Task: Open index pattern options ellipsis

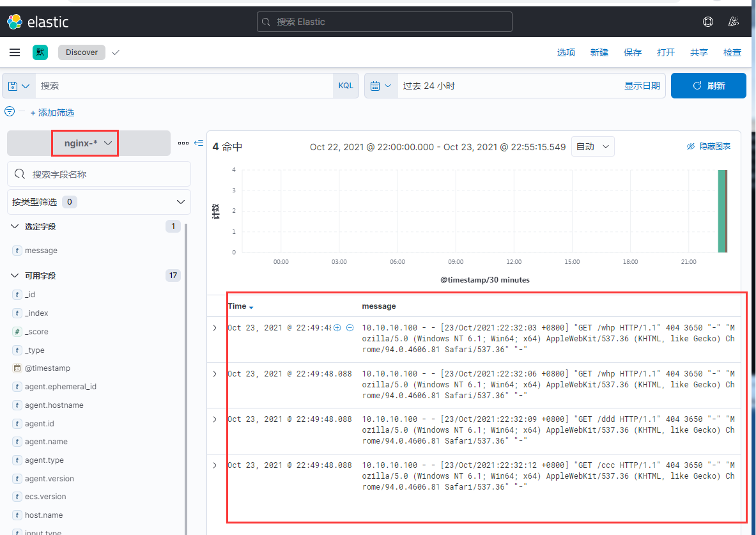Action: 183,143
